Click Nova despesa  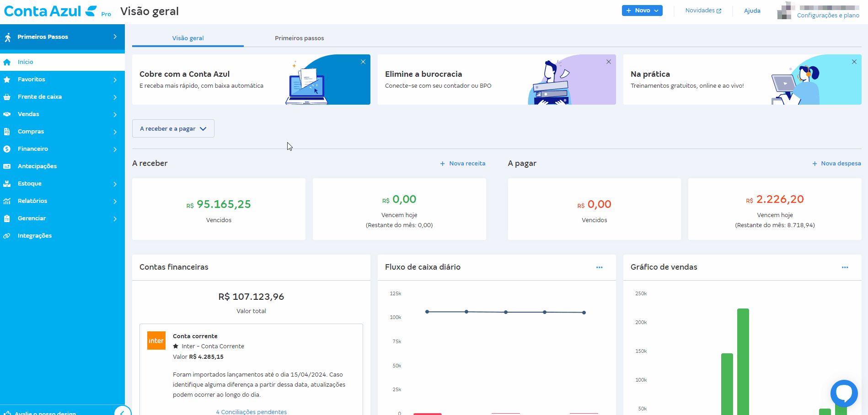click(836, 164)
